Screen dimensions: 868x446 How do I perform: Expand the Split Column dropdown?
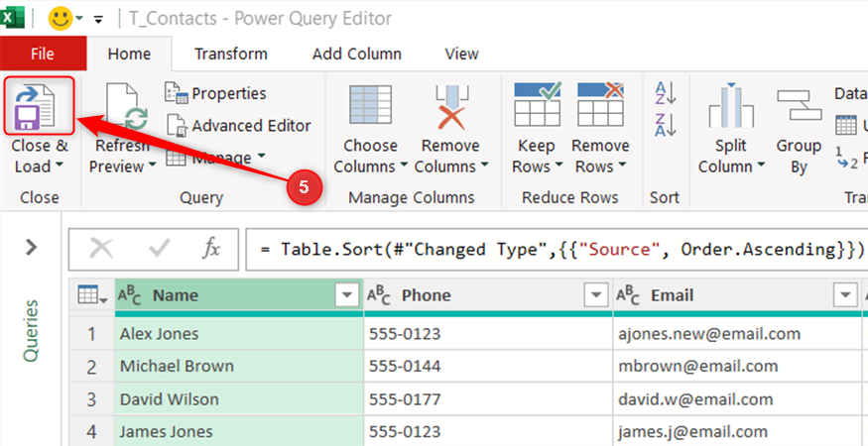(x=761, y=166)
